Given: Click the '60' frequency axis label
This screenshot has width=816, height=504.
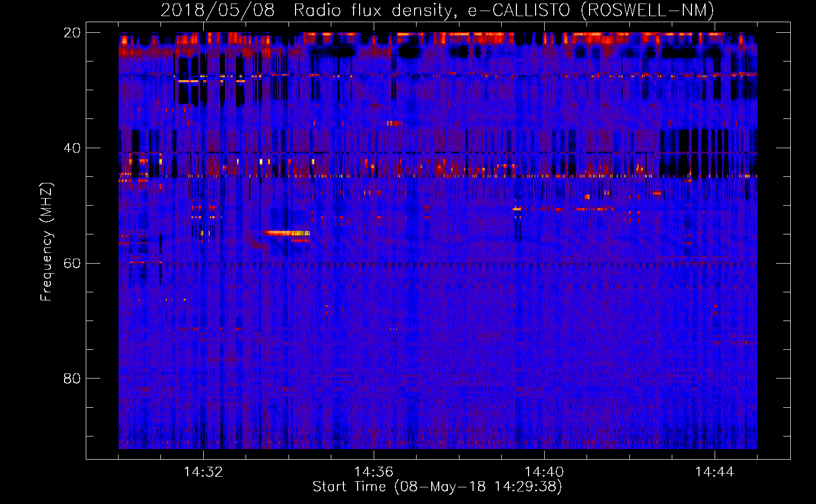Looking at the screenshot, I should click(72, 263).
